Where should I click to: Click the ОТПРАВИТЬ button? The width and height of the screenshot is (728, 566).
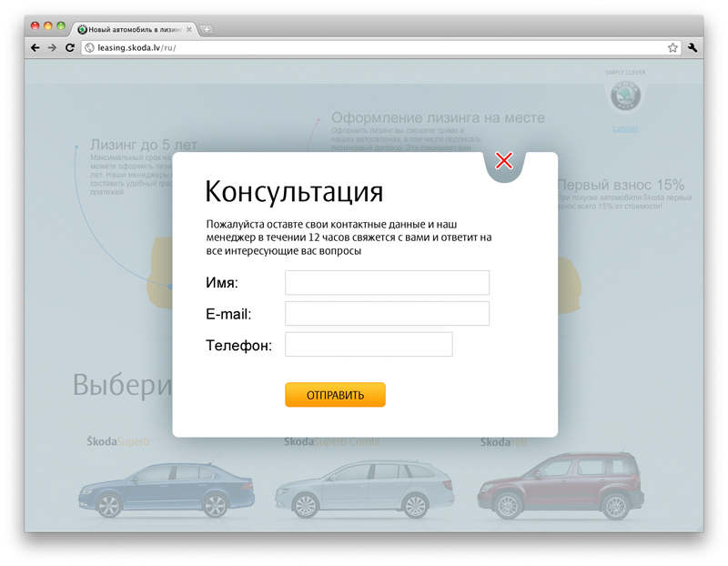pyautogui.click(x=335, y=395)
